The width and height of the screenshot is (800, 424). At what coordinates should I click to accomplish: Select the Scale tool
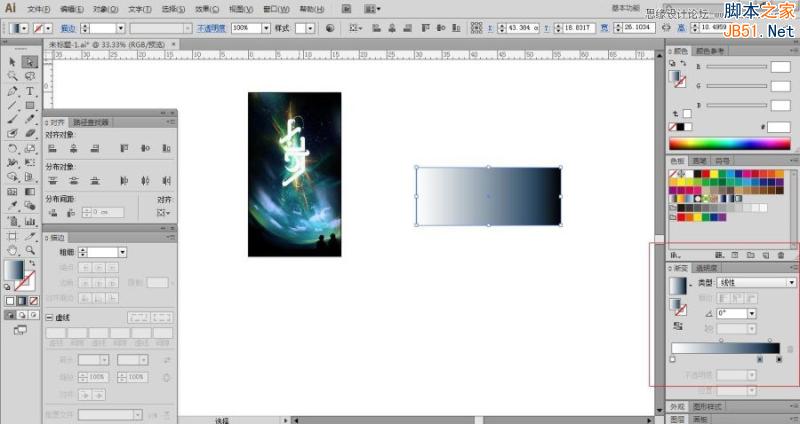tap(30, 148)
